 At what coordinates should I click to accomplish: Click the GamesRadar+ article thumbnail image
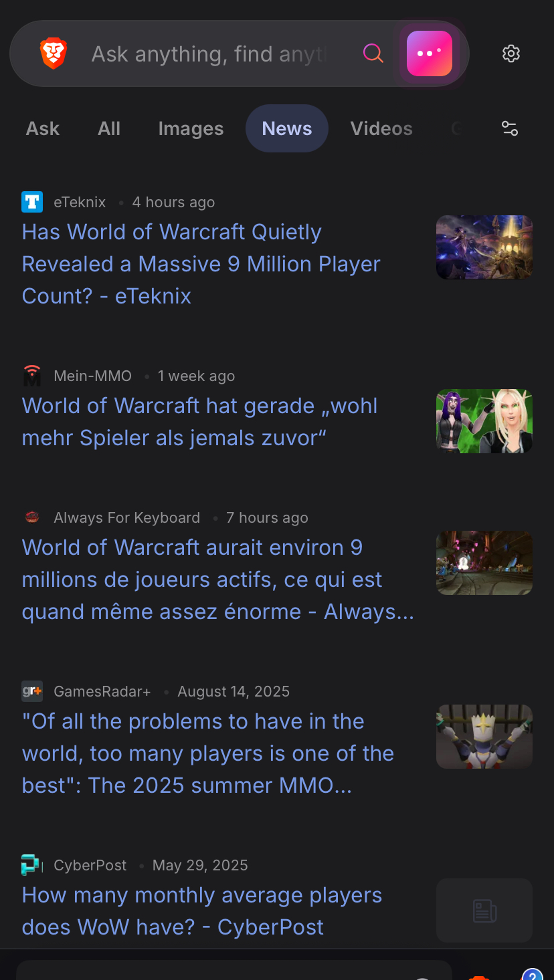484,737
